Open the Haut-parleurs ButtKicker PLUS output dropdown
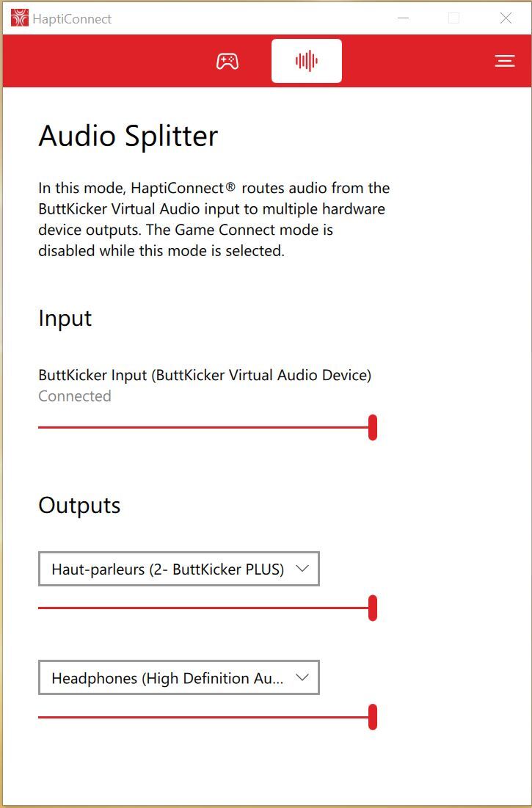This screenshot has width=532, height=808. (169, 569)
